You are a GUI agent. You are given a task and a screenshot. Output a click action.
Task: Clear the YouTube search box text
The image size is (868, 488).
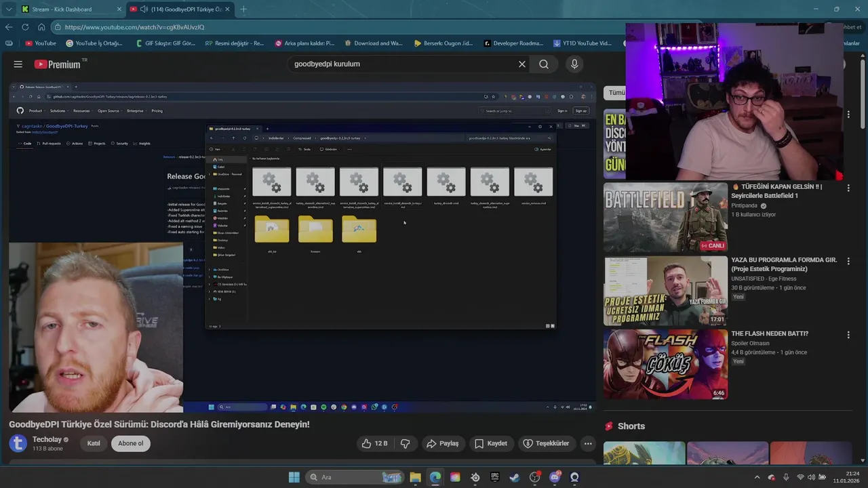pyautogui.click(x=521, y=64)
